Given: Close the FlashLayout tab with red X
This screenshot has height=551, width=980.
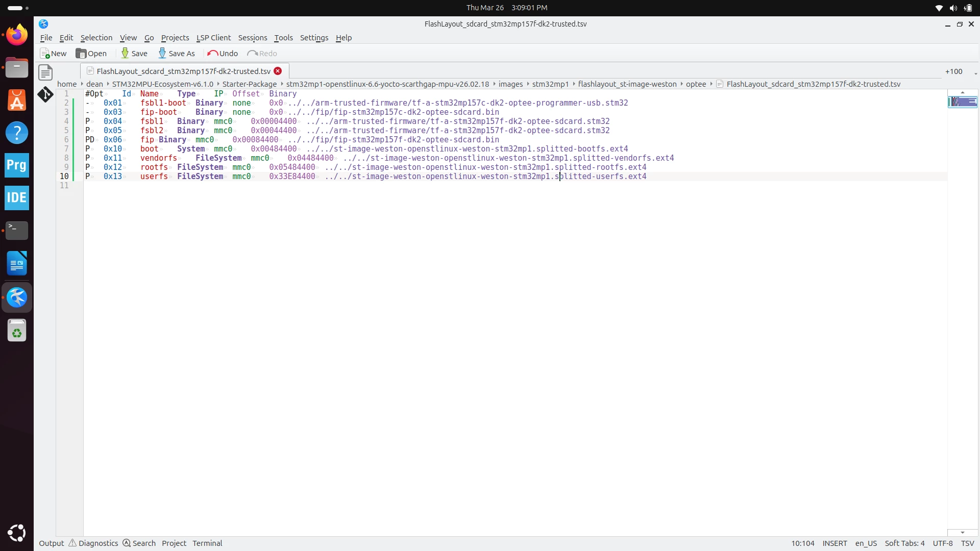Looking at the screenshot, I should [x=278, y=71].
